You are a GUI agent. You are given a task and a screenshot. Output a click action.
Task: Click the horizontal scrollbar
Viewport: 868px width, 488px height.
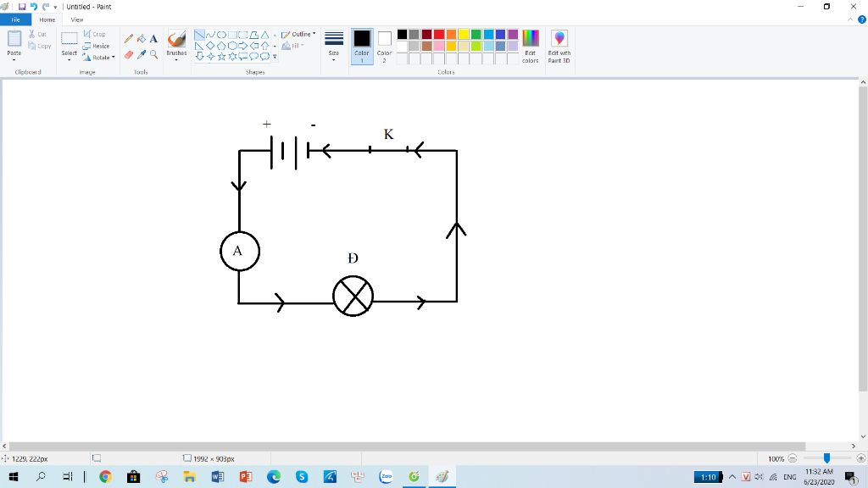pos(407,446)
